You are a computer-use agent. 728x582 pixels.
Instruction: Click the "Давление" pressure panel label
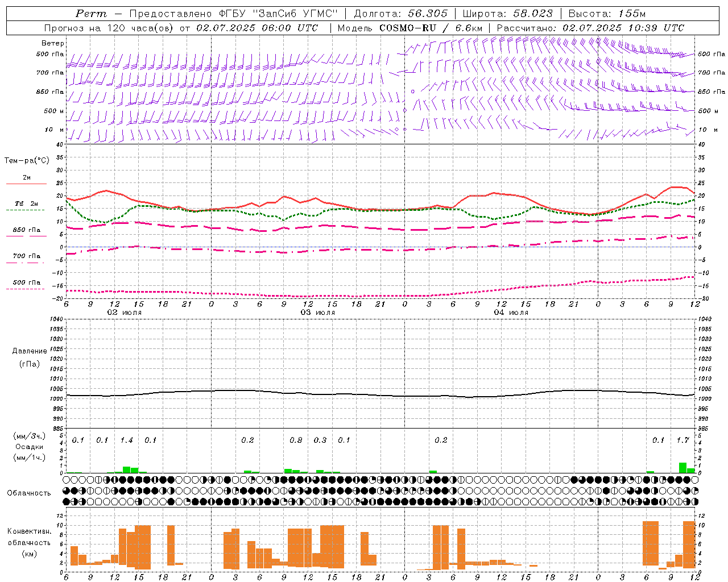tap(30, 351)
